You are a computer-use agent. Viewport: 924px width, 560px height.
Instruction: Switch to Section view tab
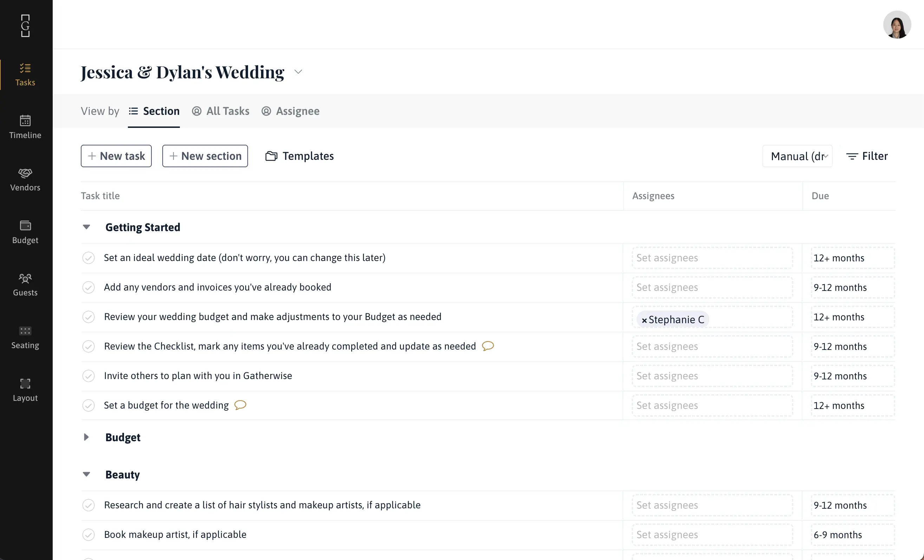coord(154,111)
